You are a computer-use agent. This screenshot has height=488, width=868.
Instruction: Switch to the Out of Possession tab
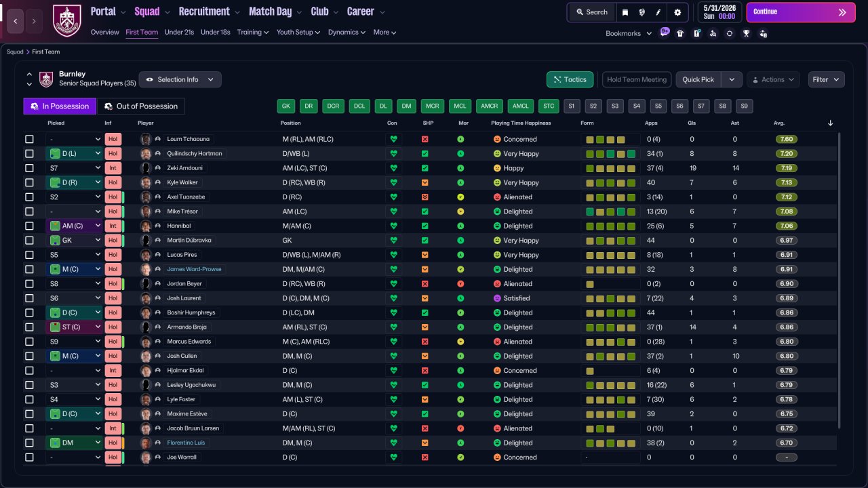point(141,106)
